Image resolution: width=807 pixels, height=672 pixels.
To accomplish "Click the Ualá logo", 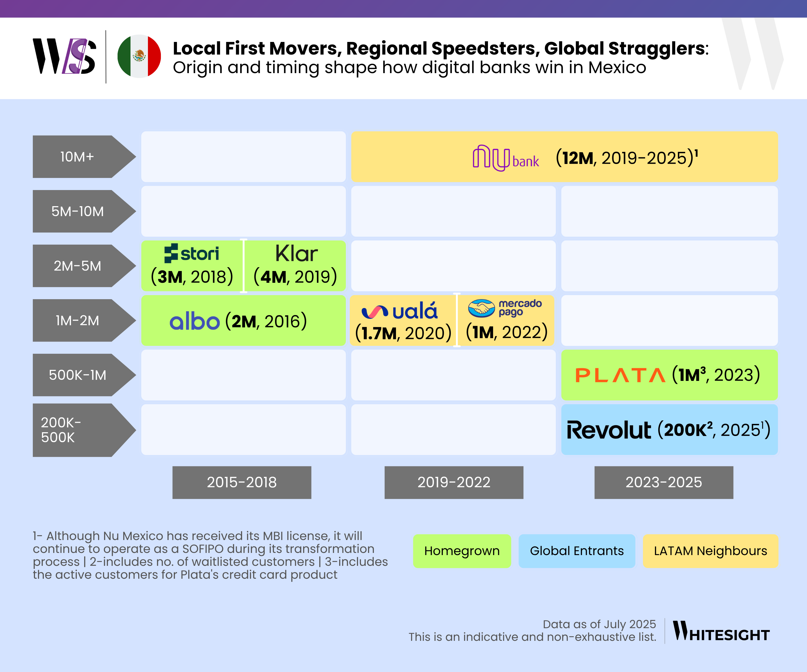I will [400, 311].
